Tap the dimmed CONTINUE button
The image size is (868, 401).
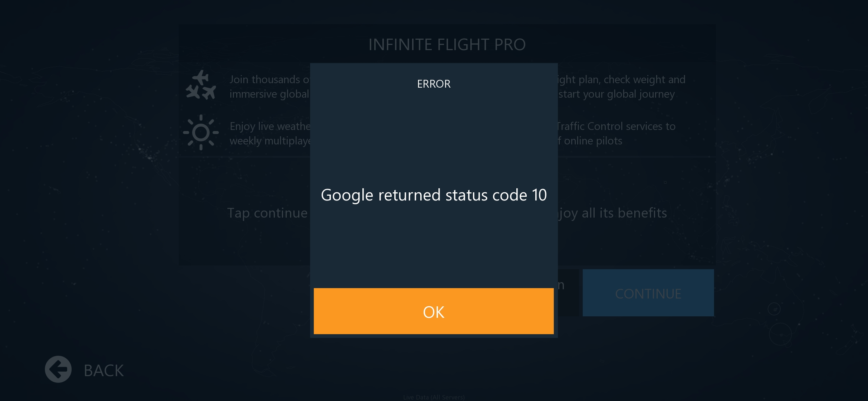click(x=648, y=293)
